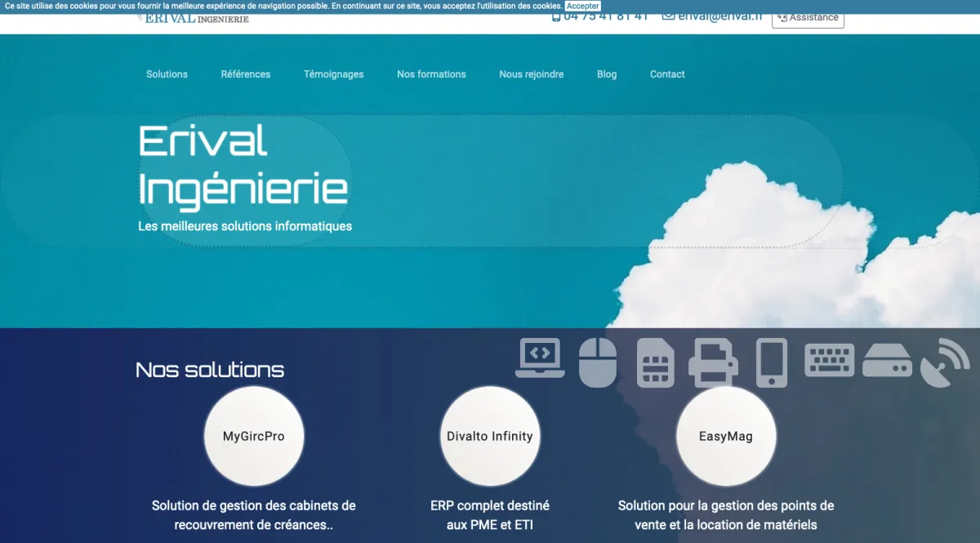Image resolution: width=980 pixels, height=543 pixels.
Task: Select the Divalto Infinity solution circle
Action: point(490,436)
